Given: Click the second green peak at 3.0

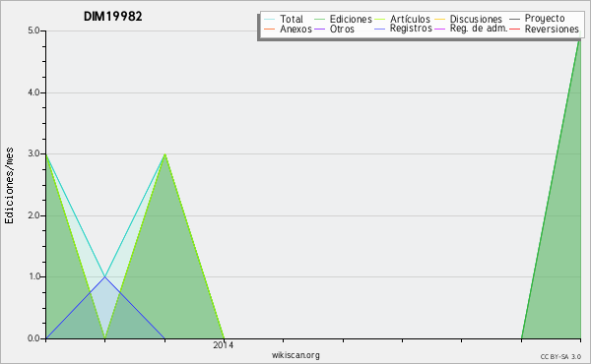Looking at the screenshot, I should tap(164, 154).
